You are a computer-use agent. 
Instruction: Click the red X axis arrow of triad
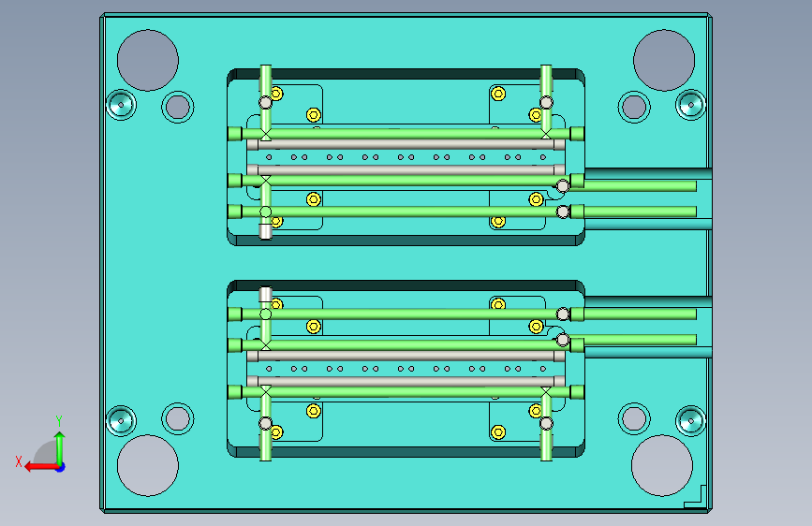pos(41,467)
